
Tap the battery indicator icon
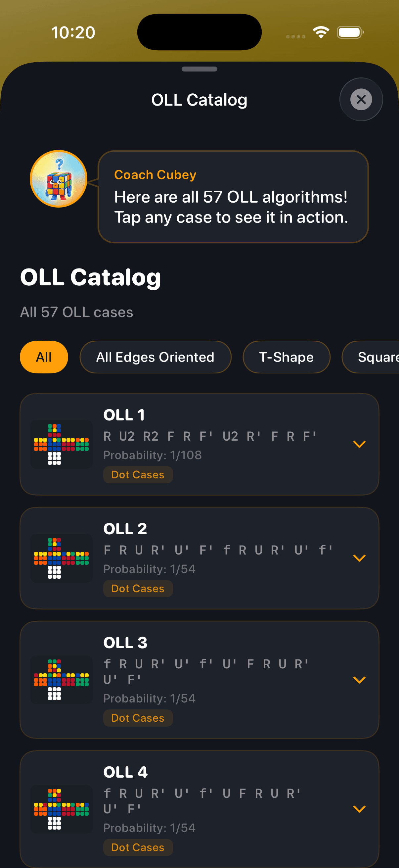click(349, 32)
